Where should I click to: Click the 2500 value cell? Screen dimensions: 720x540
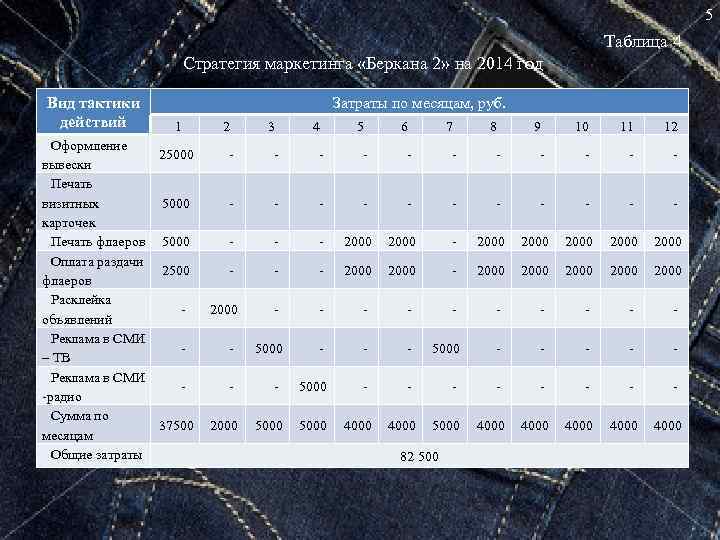pos(176,270)
